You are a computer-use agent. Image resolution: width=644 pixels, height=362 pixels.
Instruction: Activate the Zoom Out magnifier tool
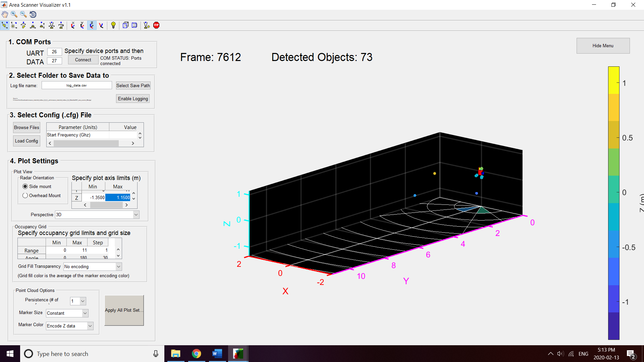[x=23, y=14]
